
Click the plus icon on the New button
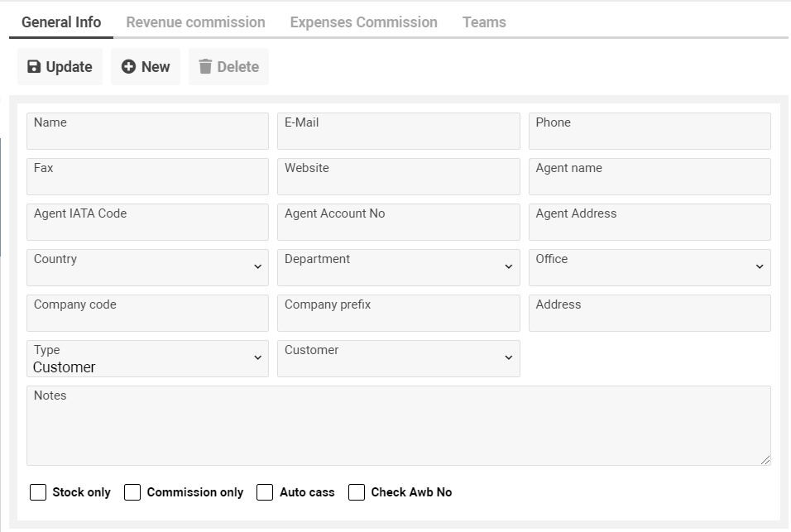pyautogui.click(x=129, y=66)
